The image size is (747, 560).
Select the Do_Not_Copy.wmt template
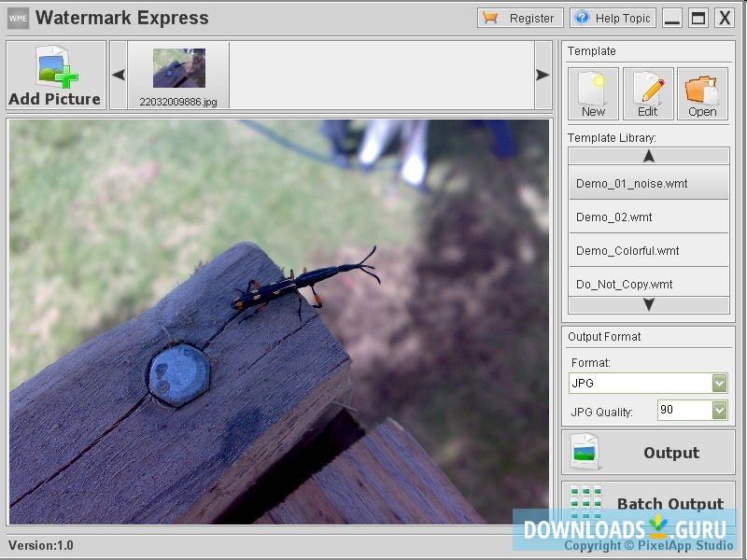(x=648, y=284)
